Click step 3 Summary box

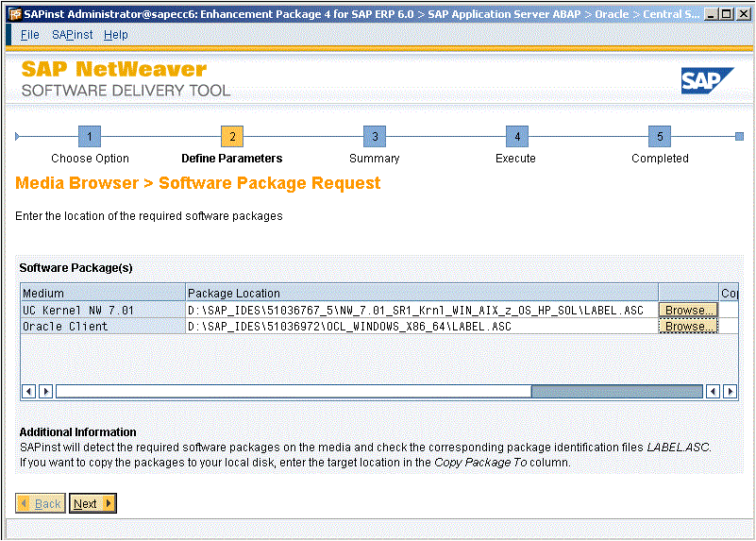(375, 137)
